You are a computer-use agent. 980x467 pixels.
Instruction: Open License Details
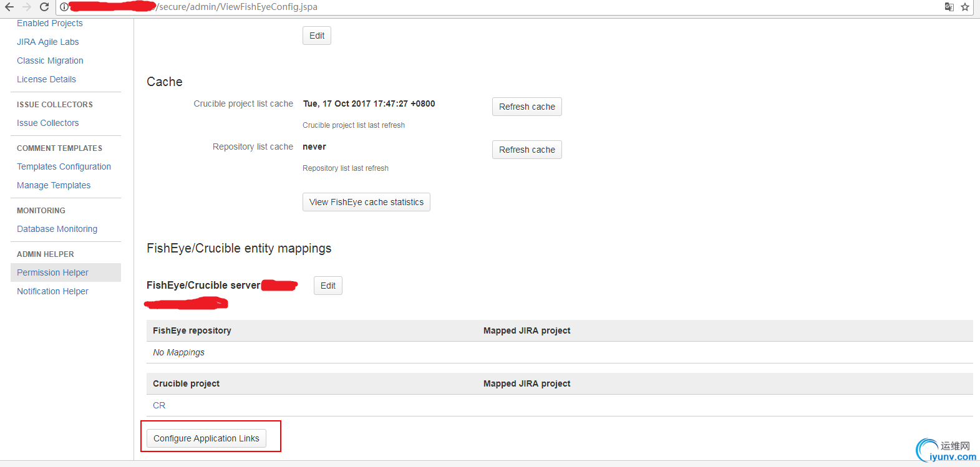[x=46, y=79]
